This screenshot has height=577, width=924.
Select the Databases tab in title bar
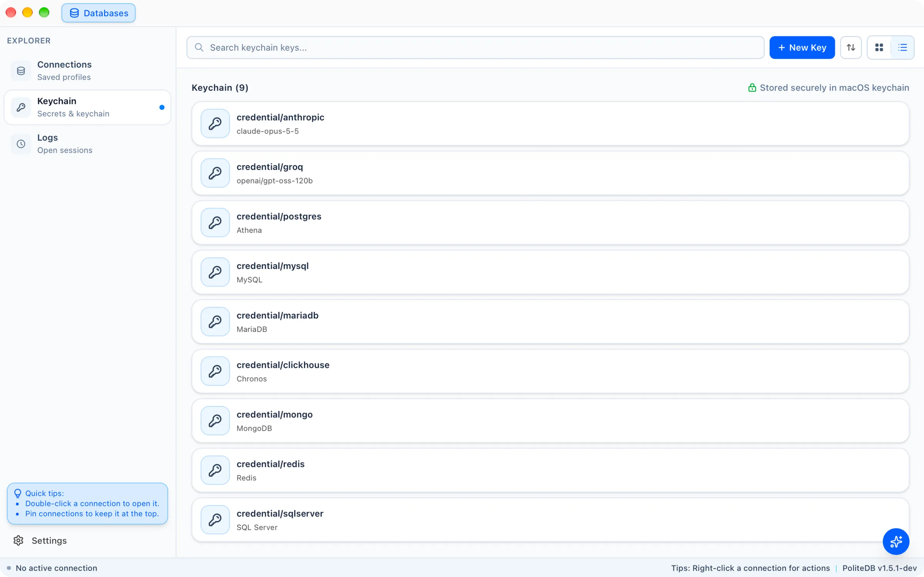99,13
